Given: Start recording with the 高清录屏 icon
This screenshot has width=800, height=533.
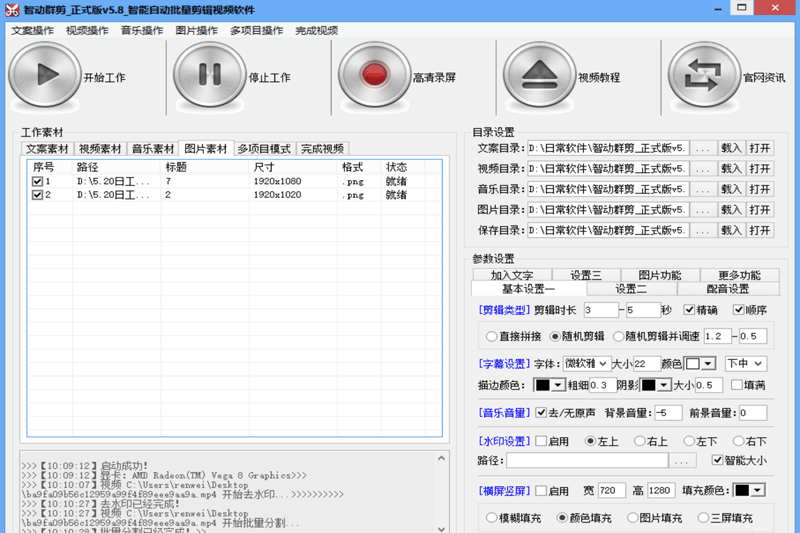Looking at the screenshot, I should coord(374,76).
